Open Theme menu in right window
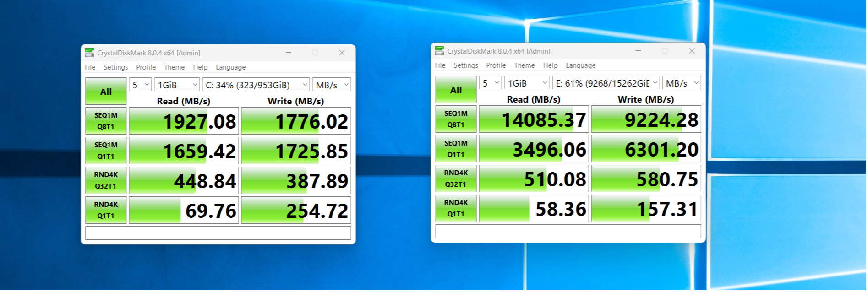 (524, 65)
